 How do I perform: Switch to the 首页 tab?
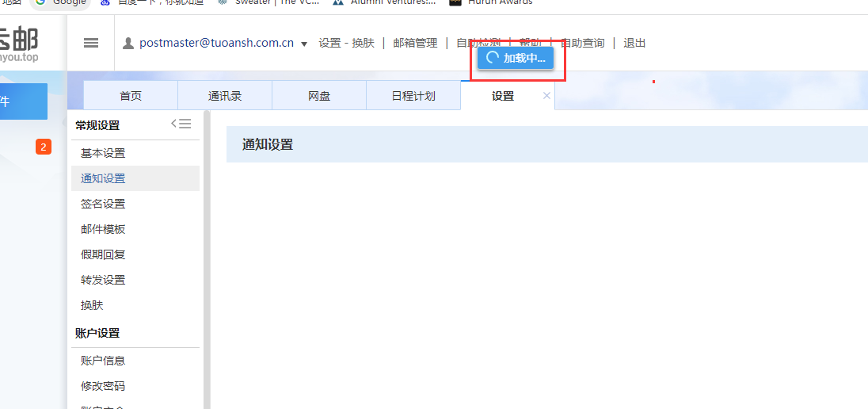[131, 96]
